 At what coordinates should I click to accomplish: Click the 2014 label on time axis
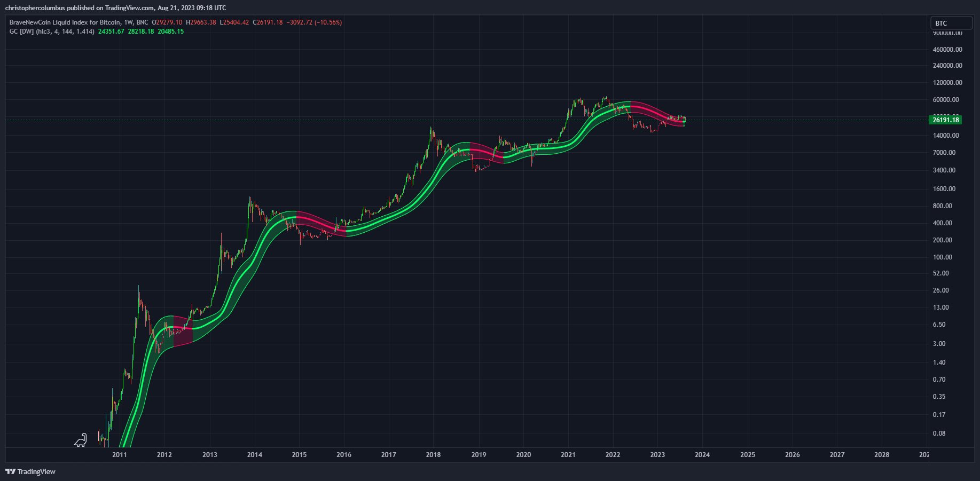pos(255,455)
